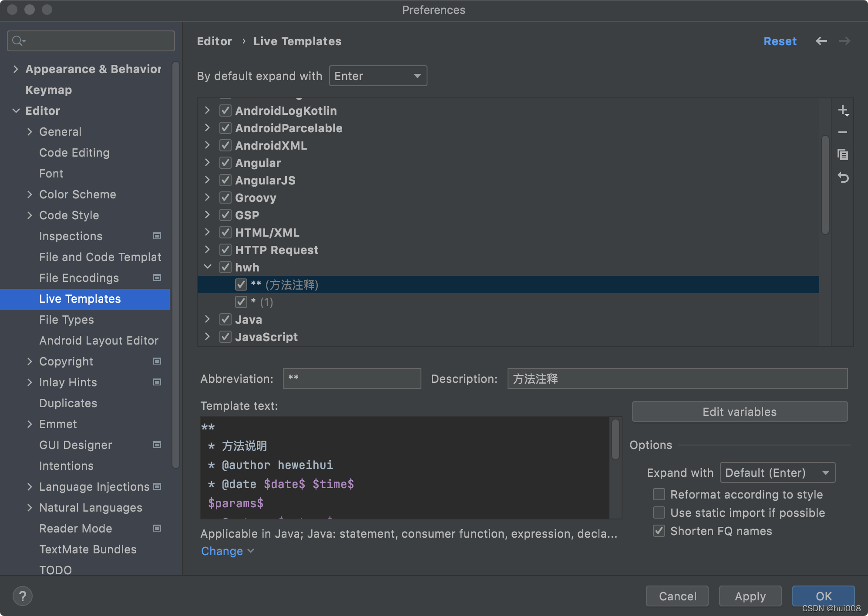This screenshot has height=616, width=868.
Task: Click the project-level icon next to GUI Designer
Action: coord(157,445)
